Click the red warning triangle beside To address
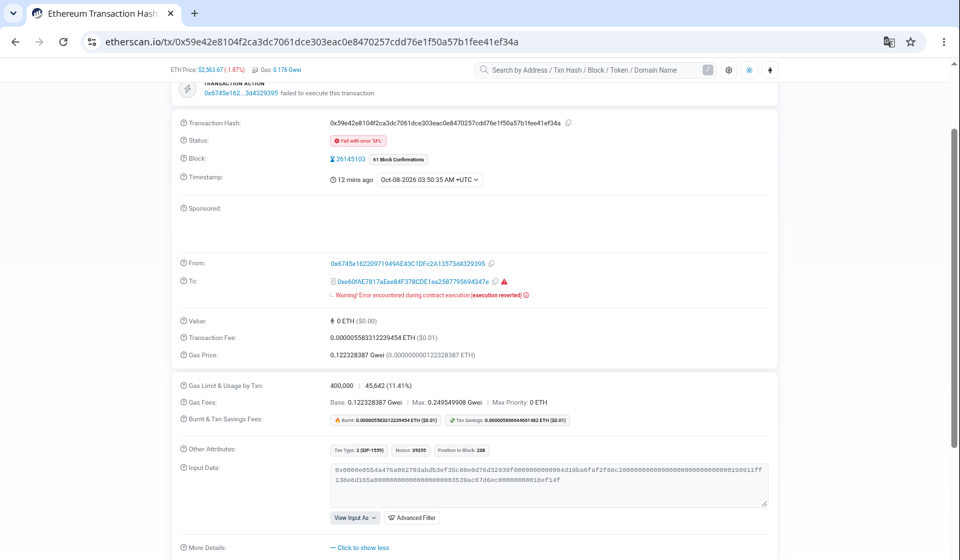 [x=504, y=282]
